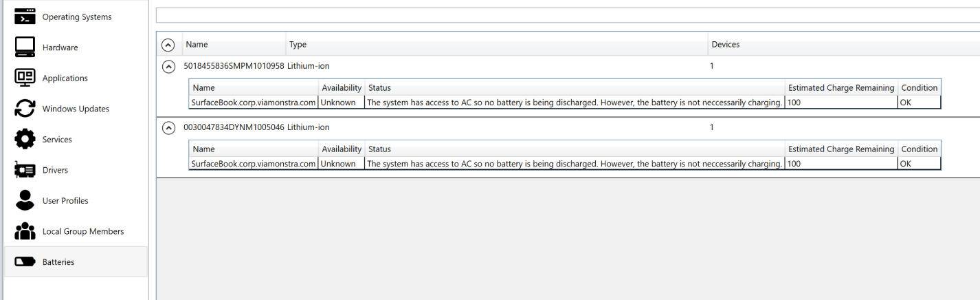
Task: Click the Batteries battery icon
Action: pos(25,262)
